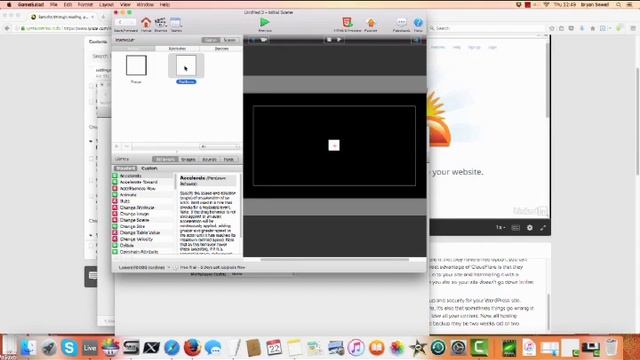640x360 pixels.
Task: Open the Scenes toolbar icon
Action: pyautogui.click(x=160, y=23)
